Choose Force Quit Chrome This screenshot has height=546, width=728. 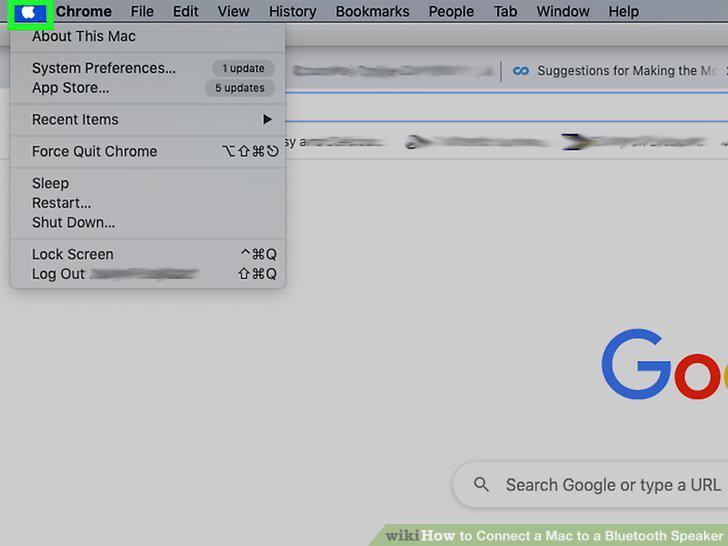point(148,151)
